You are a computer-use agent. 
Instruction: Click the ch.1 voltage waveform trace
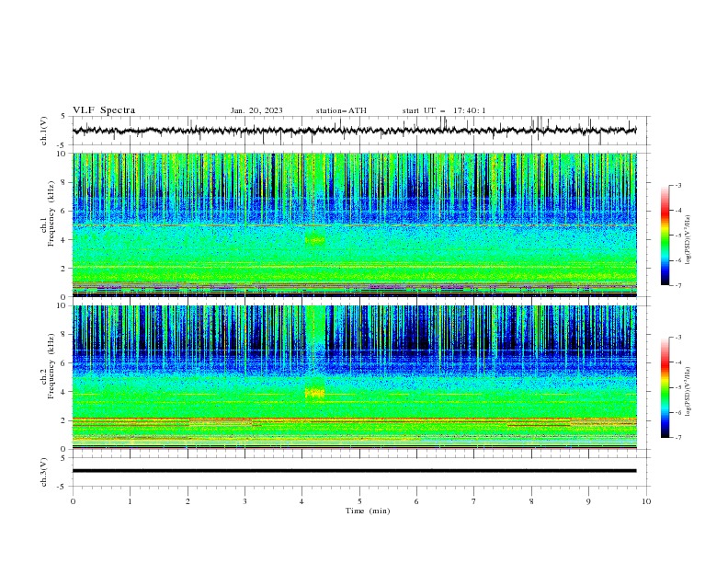tap(354, 131)
